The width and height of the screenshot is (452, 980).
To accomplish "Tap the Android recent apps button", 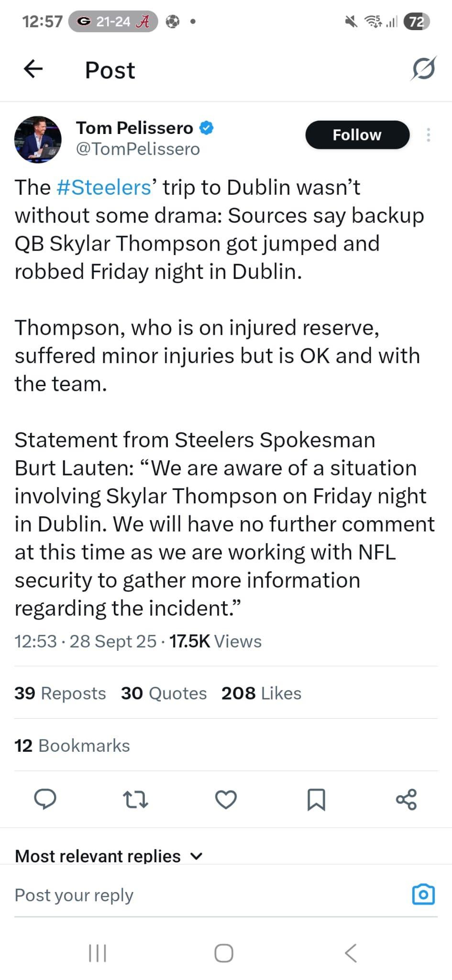I will coord(98,953).
